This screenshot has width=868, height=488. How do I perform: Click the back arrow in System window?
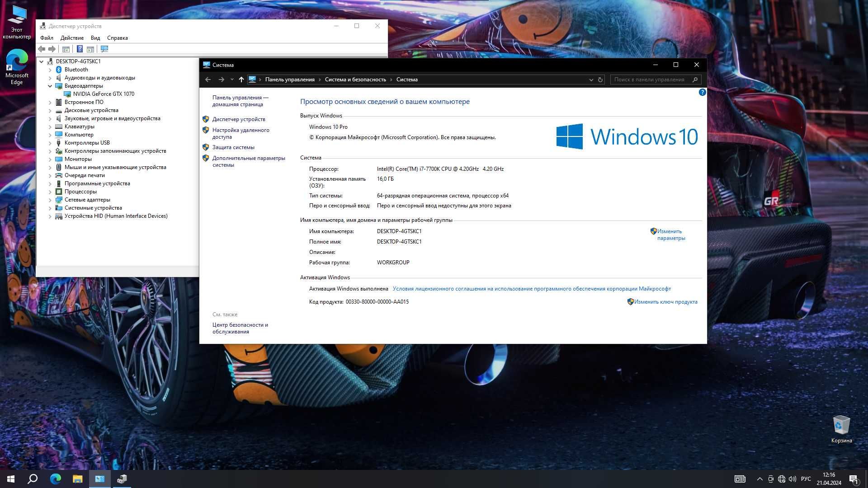(x=208, y=80)
